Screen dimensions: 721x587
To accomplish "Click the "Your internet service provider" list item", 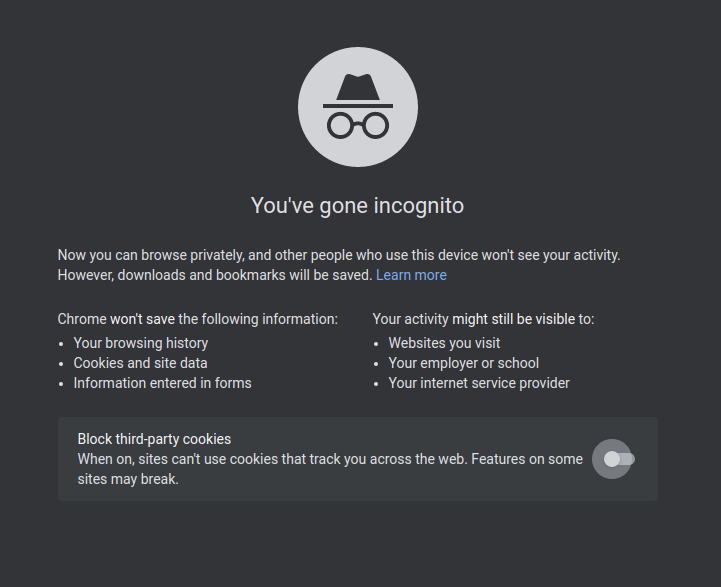I will point(479,383).
